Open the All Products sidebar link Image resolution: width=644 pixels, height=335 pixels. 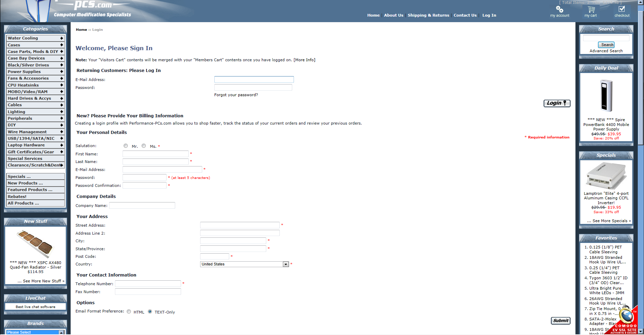pos(35,203)
